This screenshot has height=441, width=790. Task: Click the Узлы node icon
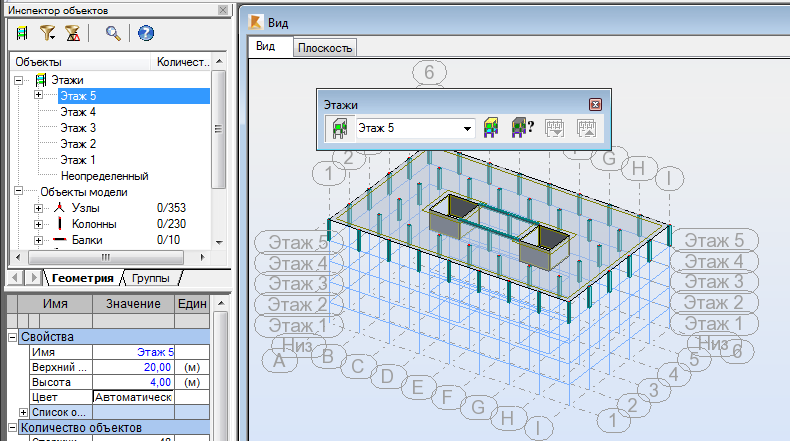pos(59,208)
